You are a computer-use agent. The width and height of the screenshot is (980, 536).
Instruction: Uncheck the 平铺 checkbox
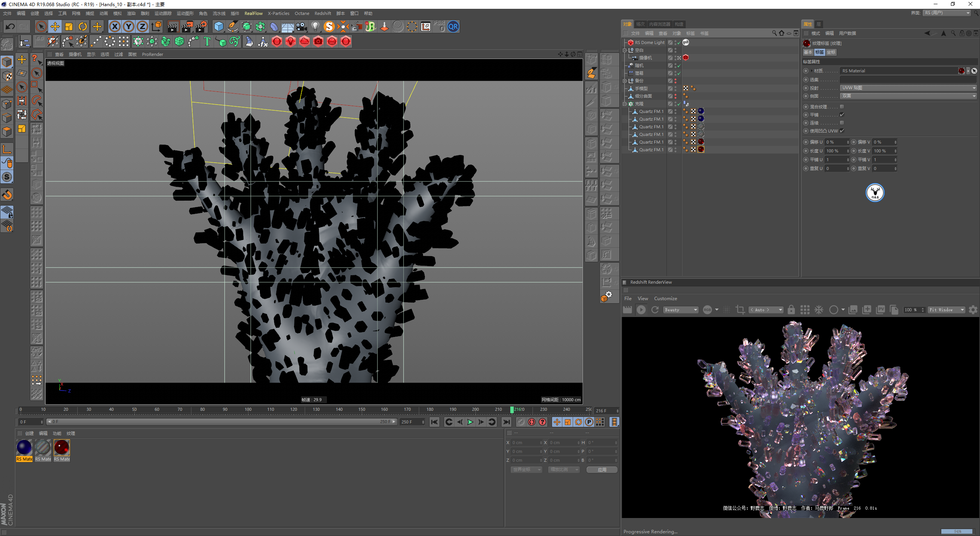[842, 115]
